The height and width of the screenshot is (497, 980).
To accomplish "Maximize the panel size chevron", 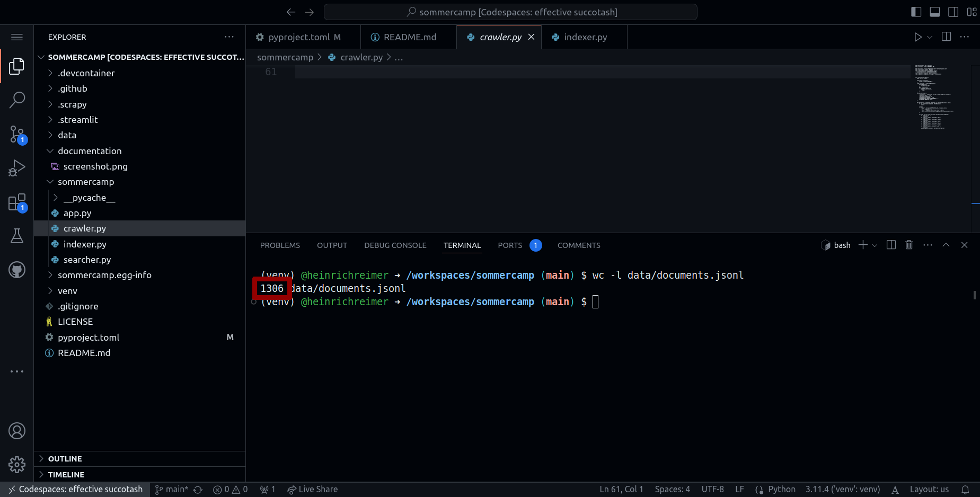I will (946, 245).
